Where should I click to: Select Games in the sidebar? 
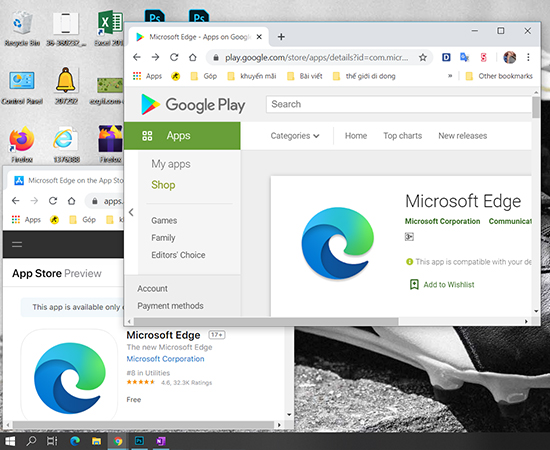click(164, 221)
